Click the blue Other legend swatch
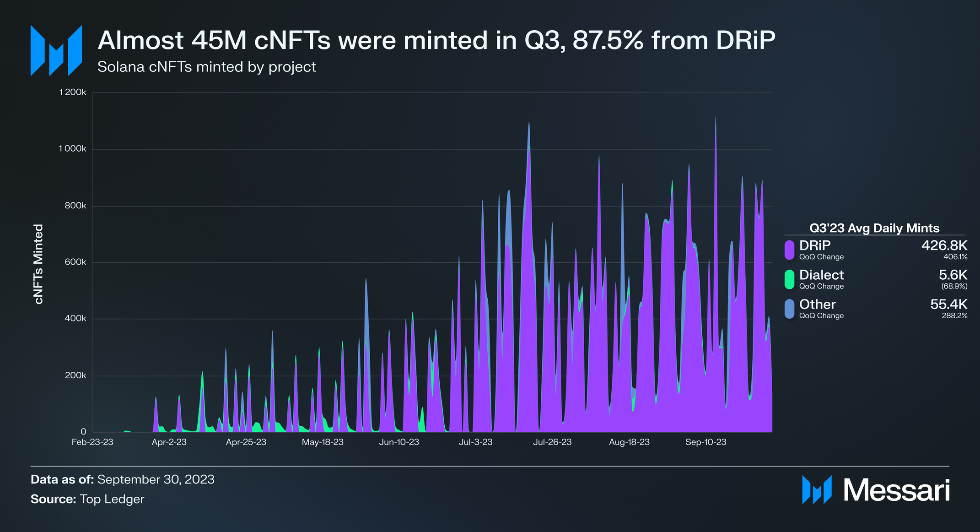This screenshot has width=980, height=532. tap(789, 309)
